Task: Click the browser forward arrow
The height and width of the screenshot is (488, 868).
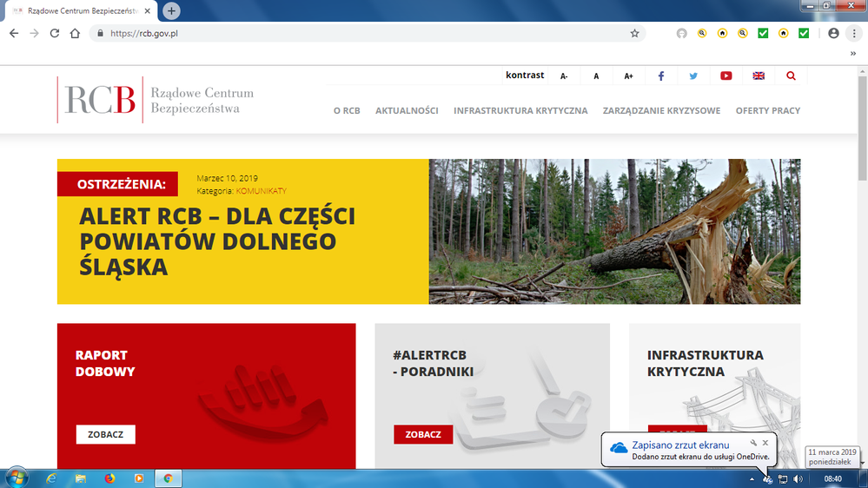Action: tap(35, 33)
